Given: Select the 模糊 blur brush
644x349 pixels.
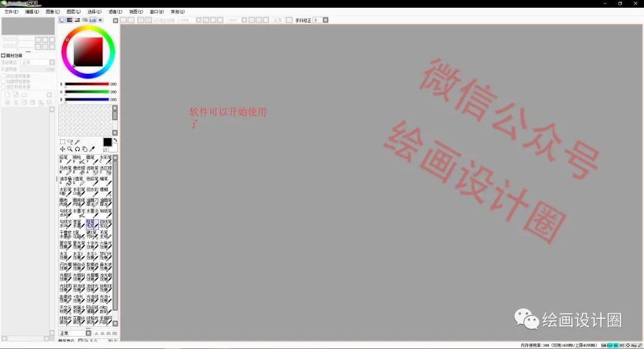Looking at the screenshot, I should pyautogui.click(x=106, y=192).
